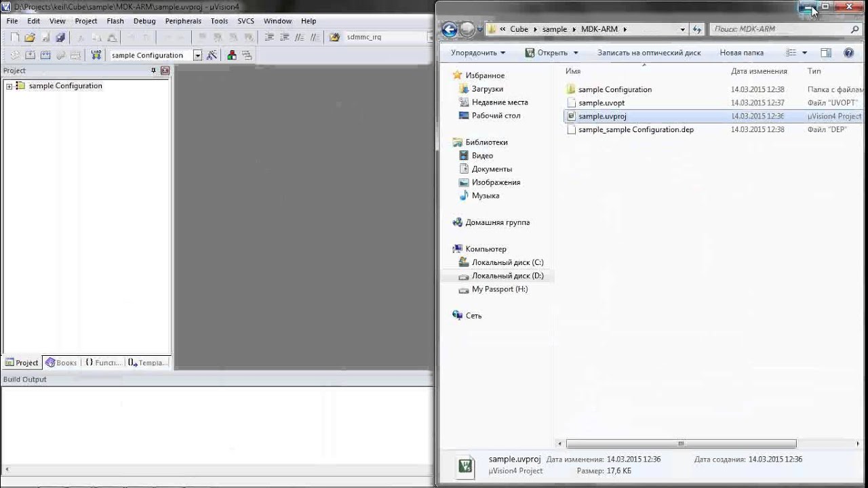This screenshot has width=868, height=488.
Task: Open Options for Target magic wand icon
Action: [x=212, y=56]
